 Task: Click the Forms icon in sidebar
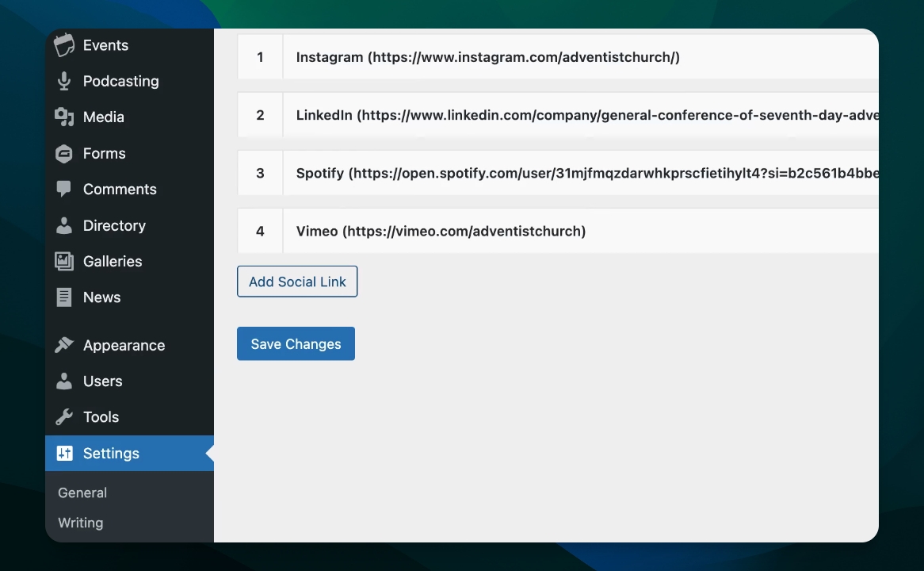[64, 153]
